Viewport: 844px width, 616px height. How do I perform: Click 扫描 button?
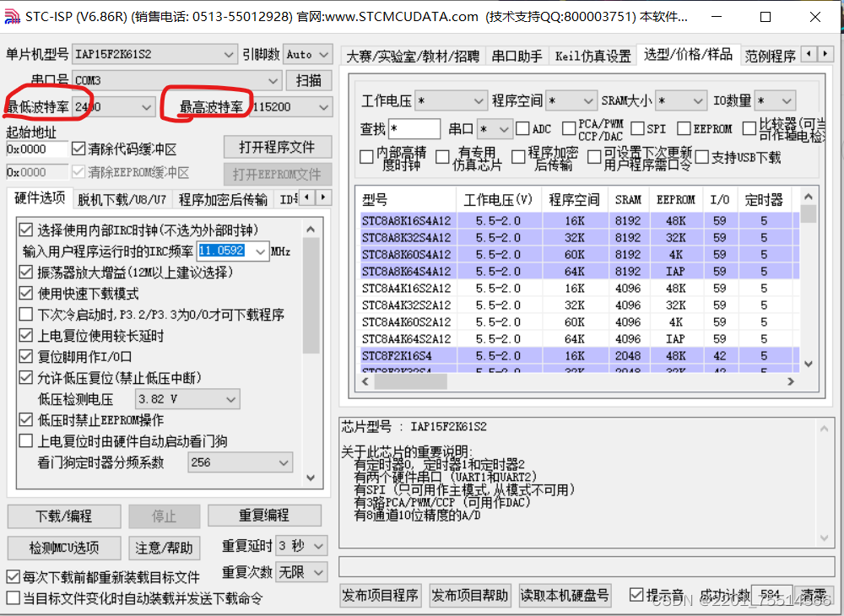tap(308, 81)
